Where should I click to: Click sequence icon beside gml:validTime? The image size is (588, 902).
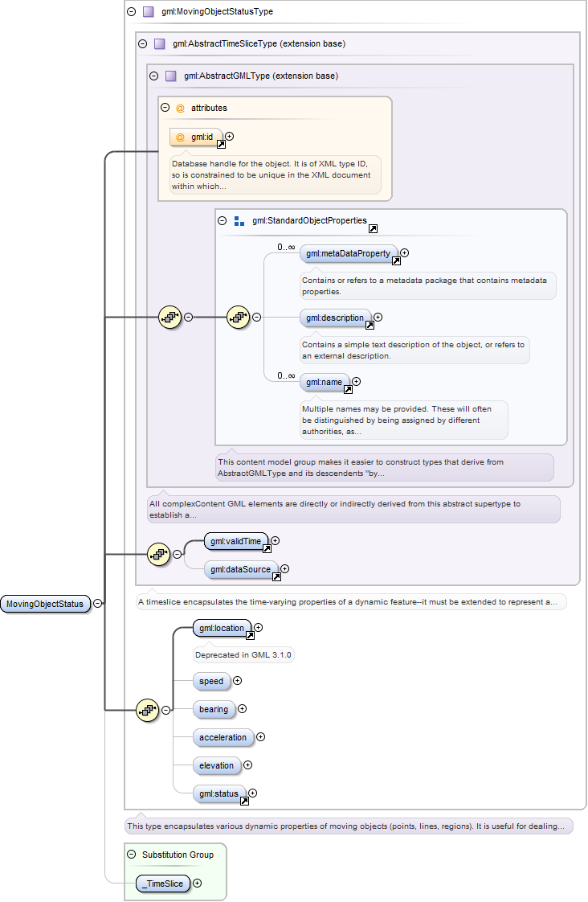point(159,554)
